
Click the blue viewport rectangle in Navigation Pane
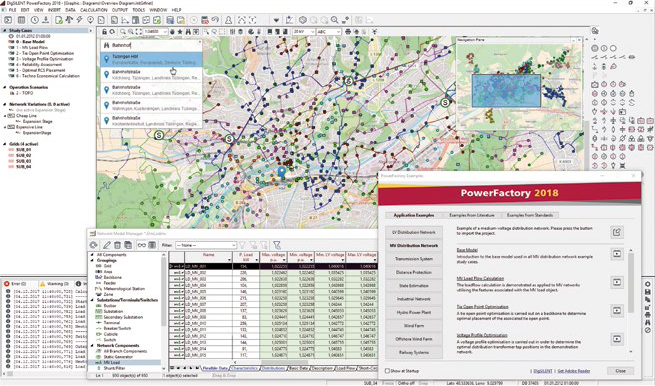506,91
